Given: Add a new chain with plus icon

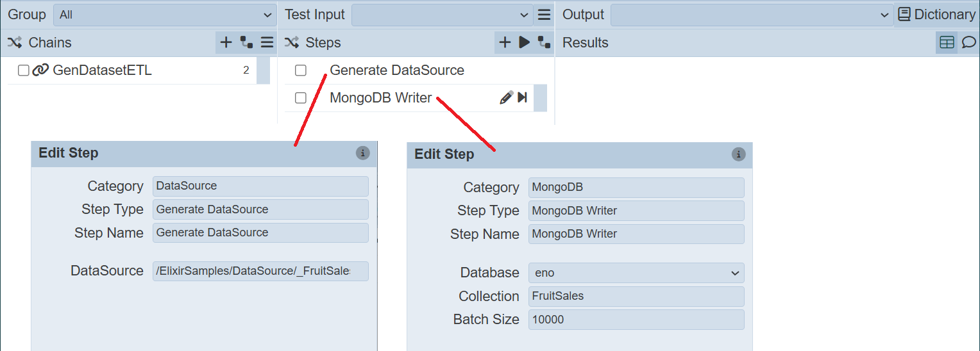Looking at the screenshot, I should (226, 43).
